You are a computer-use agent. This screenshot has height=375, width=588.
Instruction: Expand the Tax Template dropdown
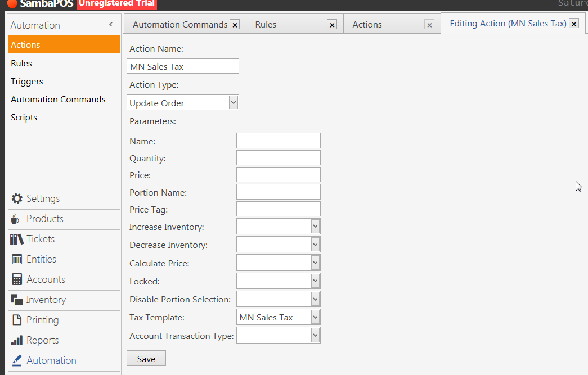[315, 317]
